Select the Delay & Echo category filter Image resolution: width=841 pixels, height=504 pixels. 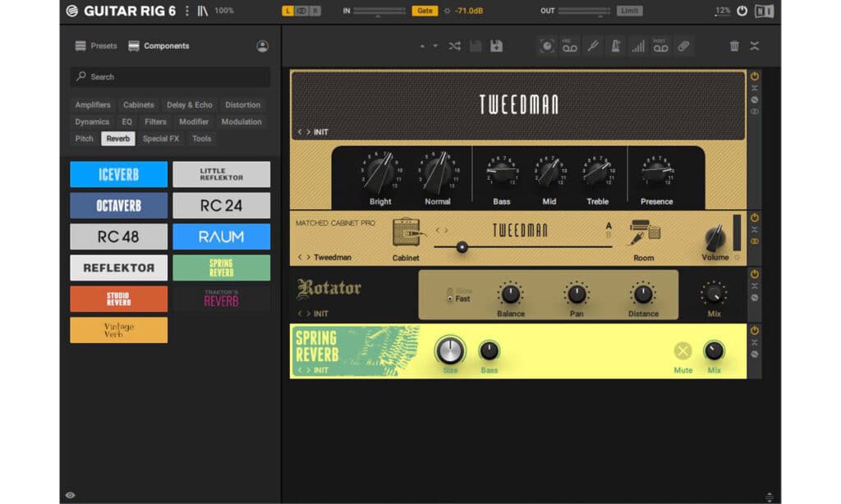(190, 105)
